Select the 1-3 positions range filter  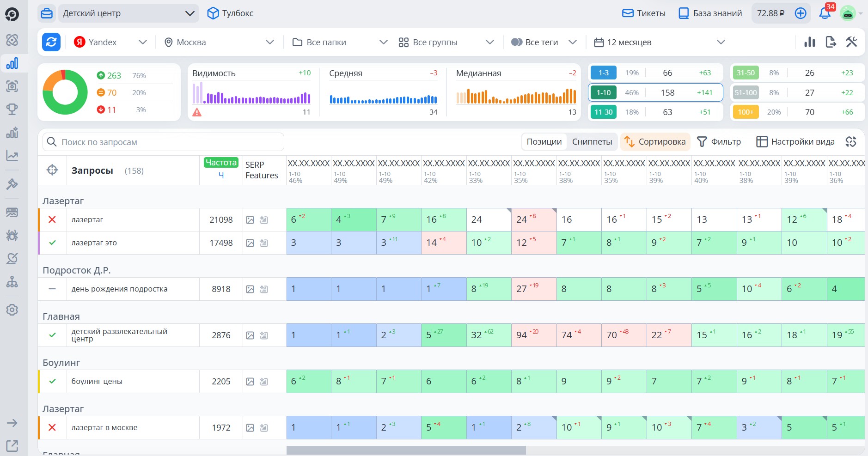(655, 73)
